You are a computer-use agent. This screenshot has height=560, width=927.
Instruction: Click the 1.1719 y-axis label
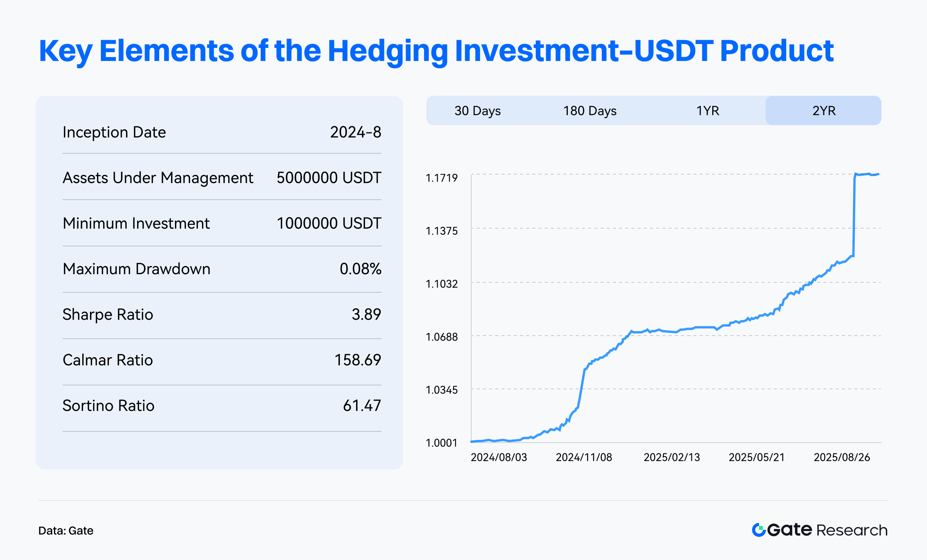click(x=441, y=178)
